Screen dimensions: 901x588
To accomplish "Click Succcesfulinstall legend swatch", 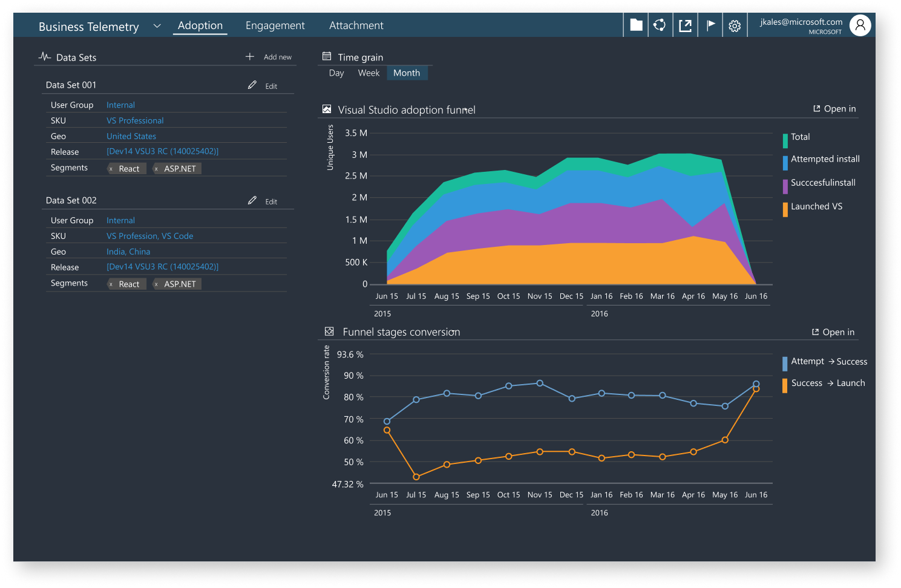I will 785,186.
